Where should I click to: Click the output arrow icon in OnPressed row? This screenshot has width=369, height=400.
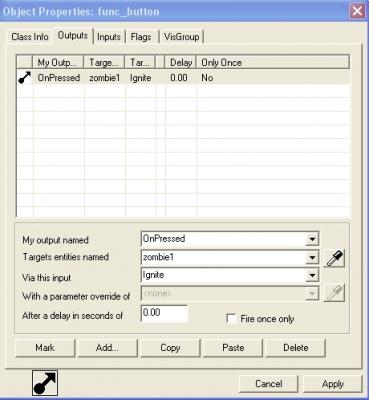(24, 78)
